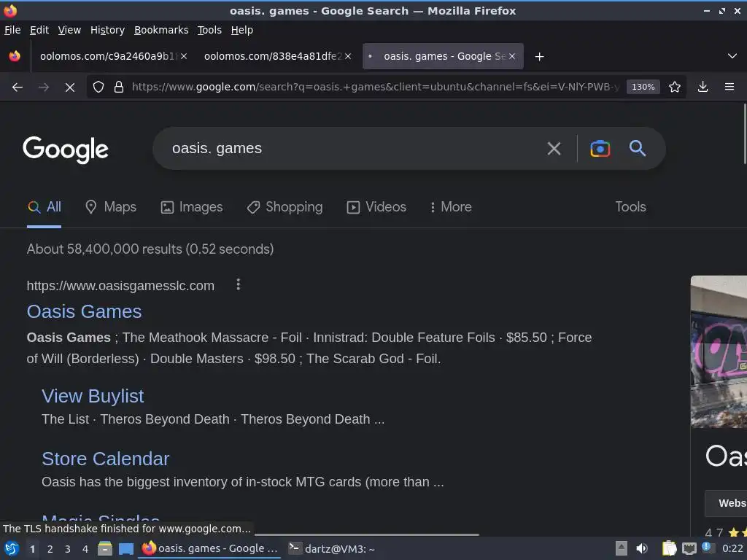
Task: Show desktop via taskbar icon
Action: tap(125, 549)
